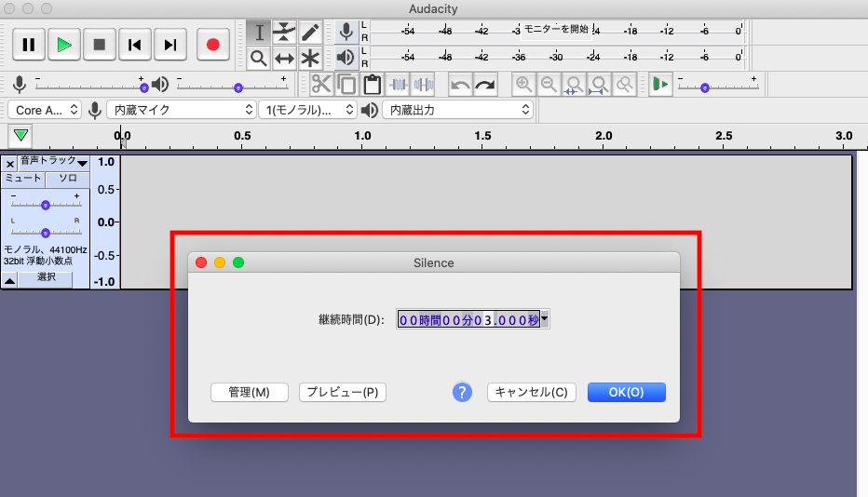Select the Selection (I-beam) tool

259,32
